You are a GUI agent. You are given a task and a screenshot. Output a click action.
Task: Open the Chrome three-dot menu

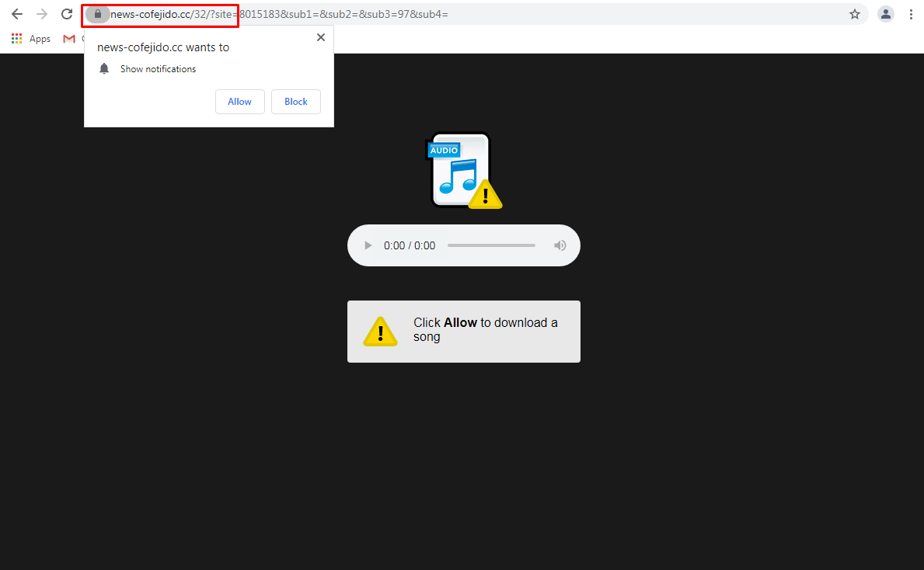911,14
